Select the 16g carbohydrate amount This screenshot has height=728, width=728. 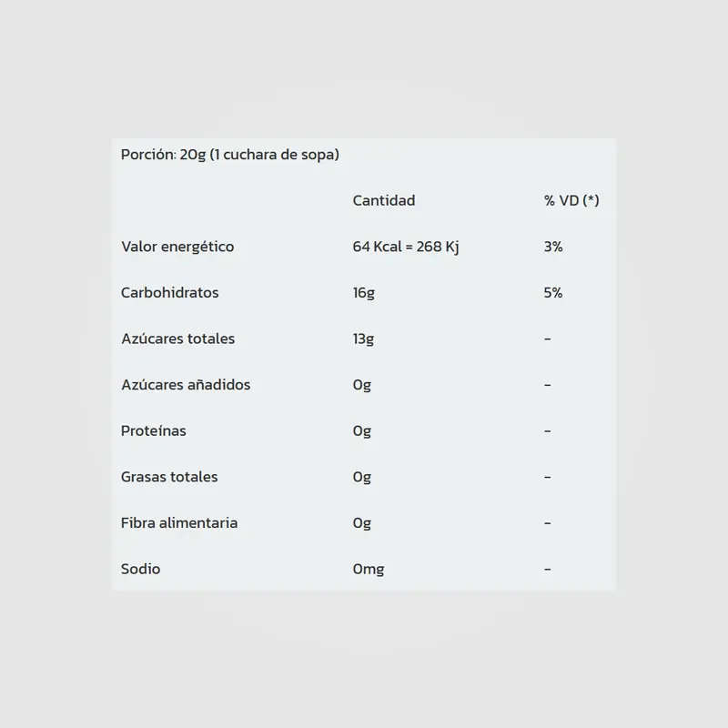(363, 293)
